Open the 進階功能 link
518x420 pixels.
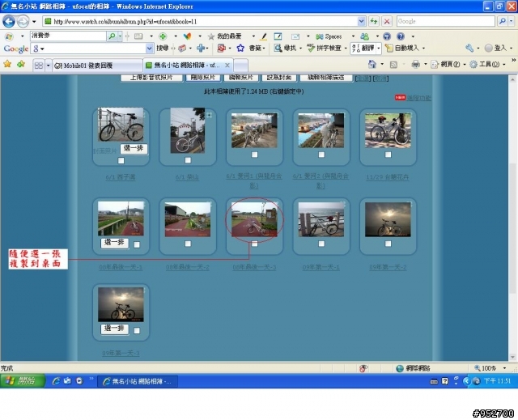pyautogui.click(x=419, y=98)
